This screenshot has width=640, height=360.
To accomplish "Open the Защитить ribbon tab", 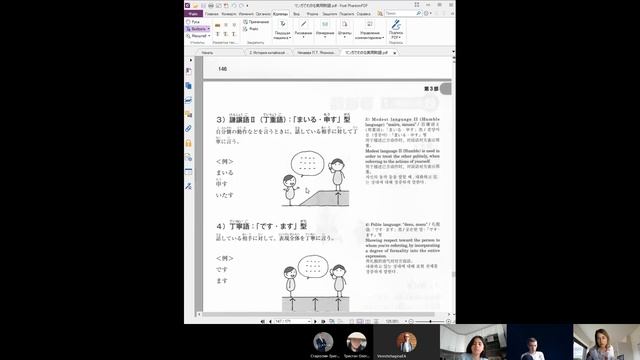I will 330,14.
